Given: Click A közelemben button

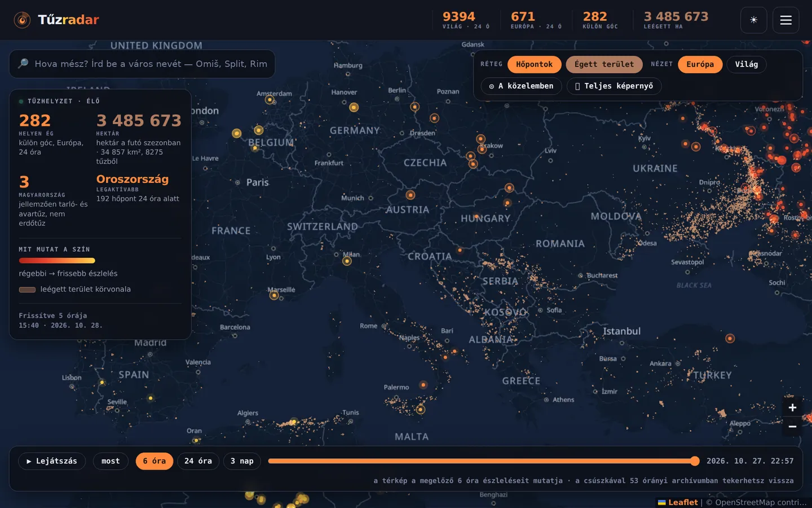Looking at the screenshot, I should pos(521,86).
